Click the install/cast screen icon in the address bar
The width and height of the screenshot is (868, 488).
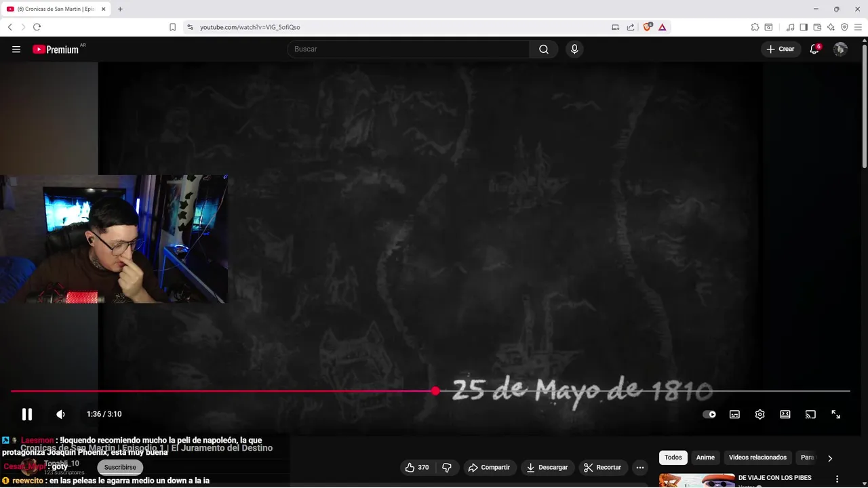pos(615,27)
